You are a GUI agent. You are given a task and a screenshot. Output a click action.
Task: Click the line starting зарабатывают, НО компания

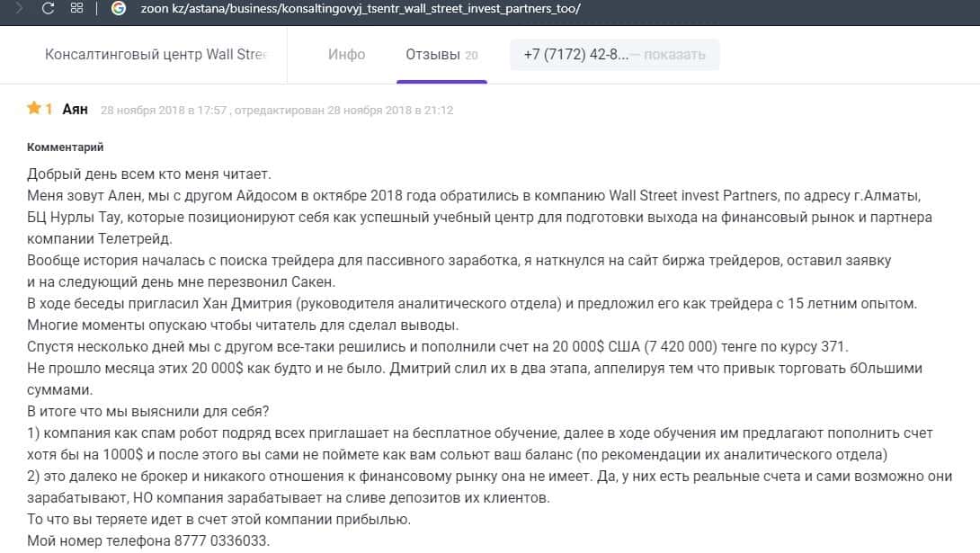coord(288,498)
